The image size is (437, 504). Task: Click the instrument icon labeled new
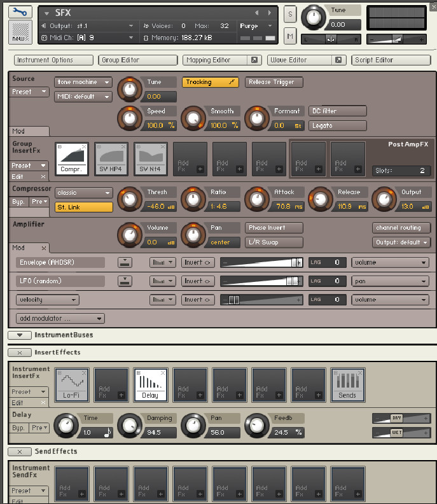coord(20,32)
